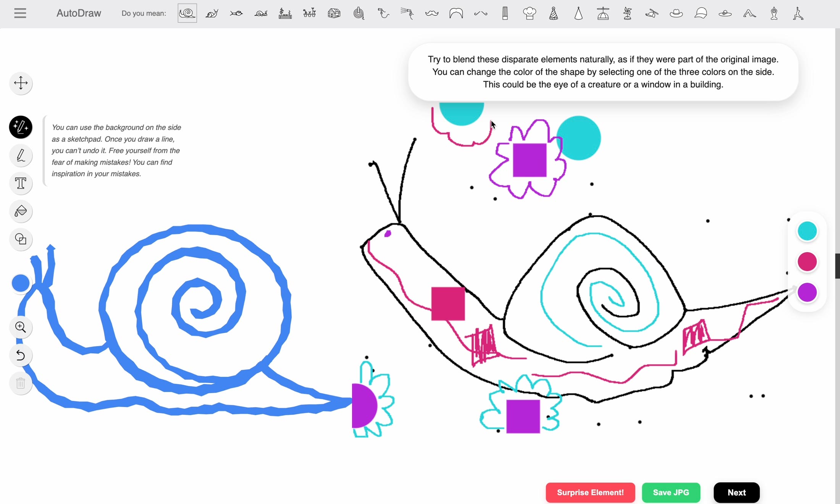Set shape color to pink
The width and height of the screenshot is (840, 504).
[x=807, y=262]
